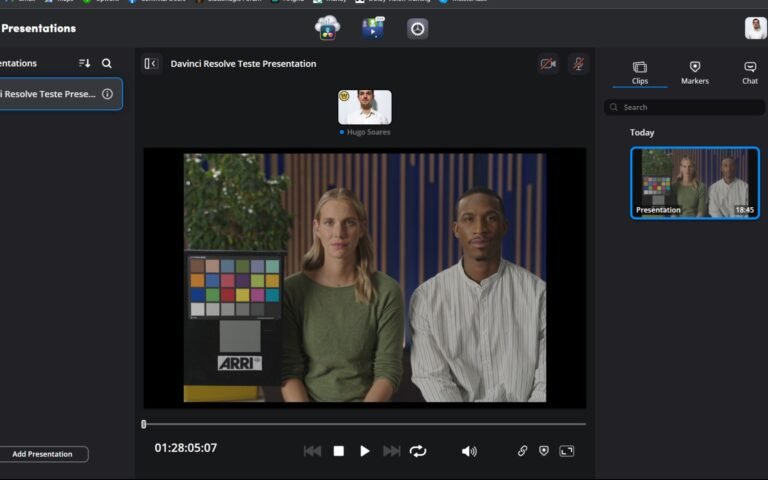
Task: Click the Add Presentation button
Action: click(x=43, y=454)
